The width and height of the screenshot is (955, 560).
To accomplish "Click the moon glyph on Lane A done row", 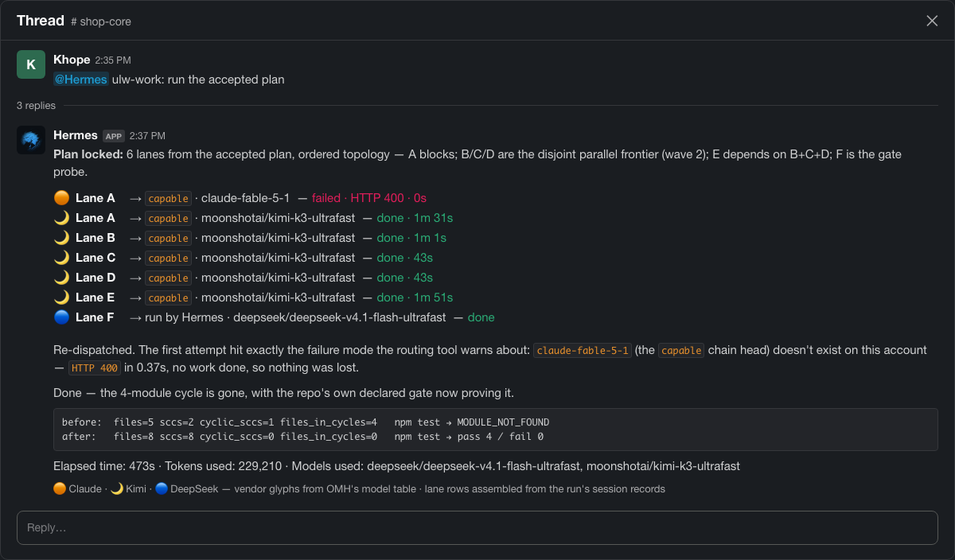I will (x=61, y=218).
